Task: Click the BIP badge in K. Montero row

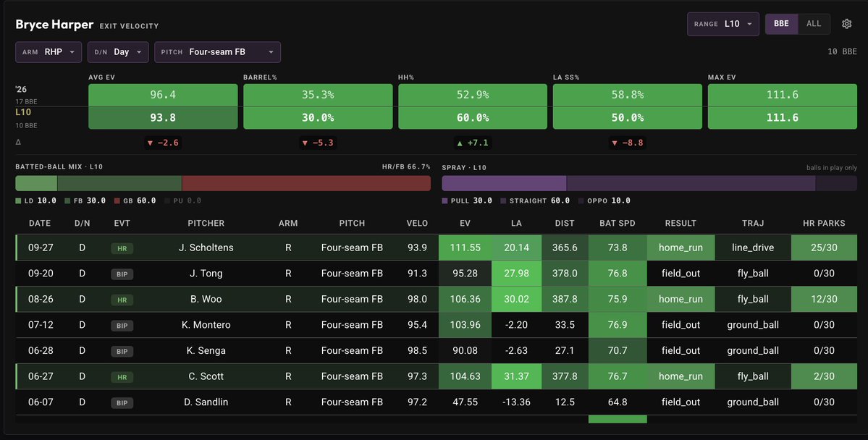Action: click(x=122, y=326)
